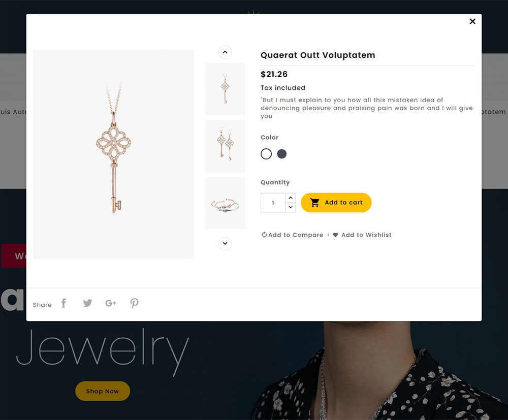Click the heart icon beside Add to Wishlist

(x=335, y=235)
